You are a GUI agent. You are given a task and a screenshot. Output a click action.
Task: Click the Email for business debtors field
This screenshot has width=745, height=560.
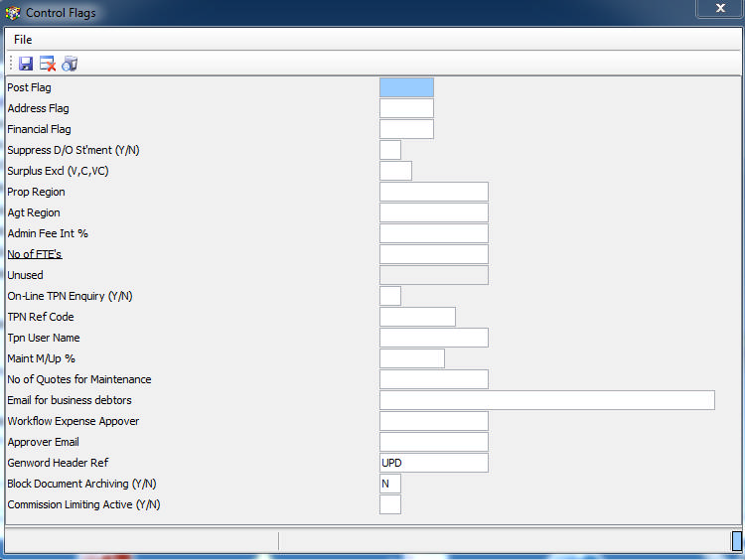(x=546, y=400)
